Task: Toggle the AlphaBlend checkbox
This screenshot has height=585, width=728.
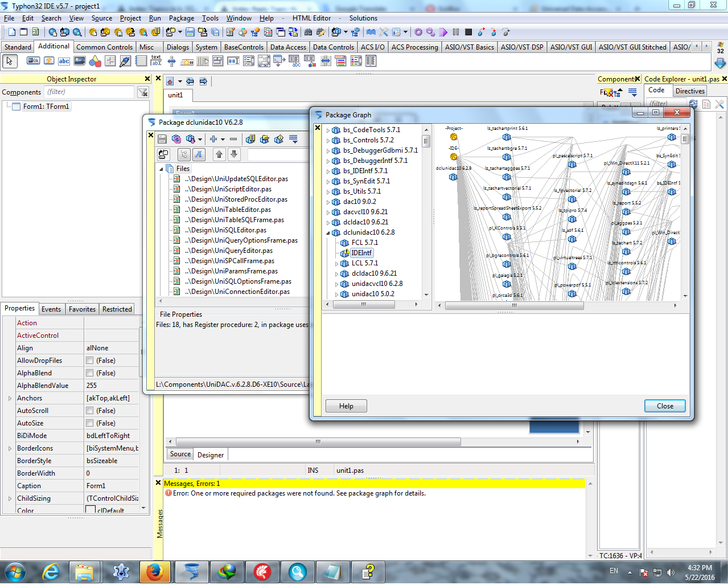Action: [x=90, y=373]
